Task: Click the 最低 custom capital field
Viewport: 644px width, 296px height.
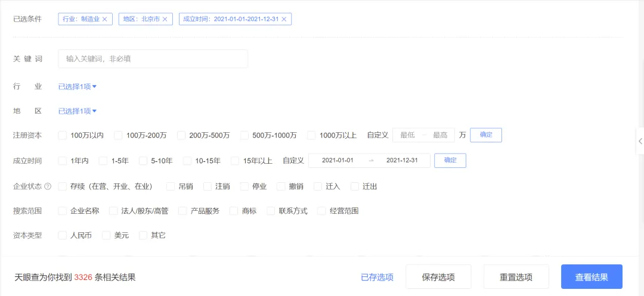Action: coord(407,135)
